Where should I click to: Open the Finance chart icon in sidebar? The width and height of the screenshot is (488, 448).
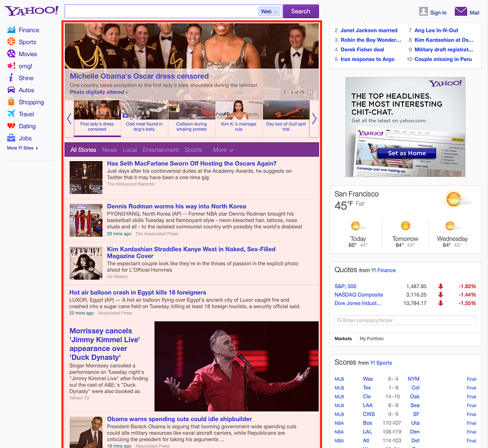click(x=11, y=30)
